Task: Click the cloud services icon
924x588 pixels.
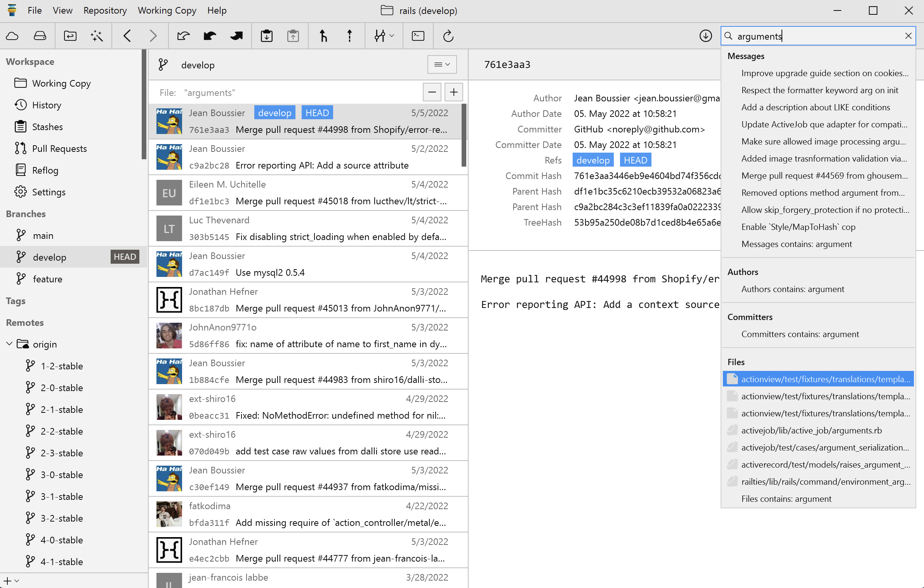Action: 12,36
